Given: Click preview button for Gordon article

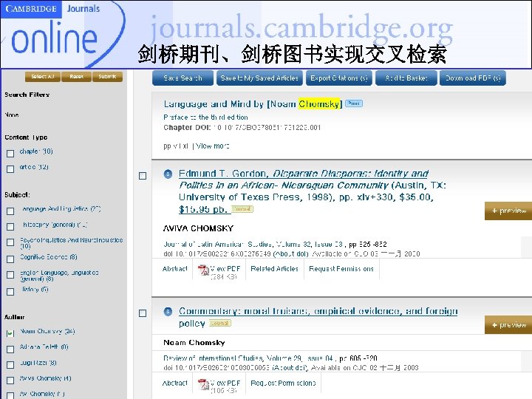Looking at the screenshot, I should pos(508,211).
